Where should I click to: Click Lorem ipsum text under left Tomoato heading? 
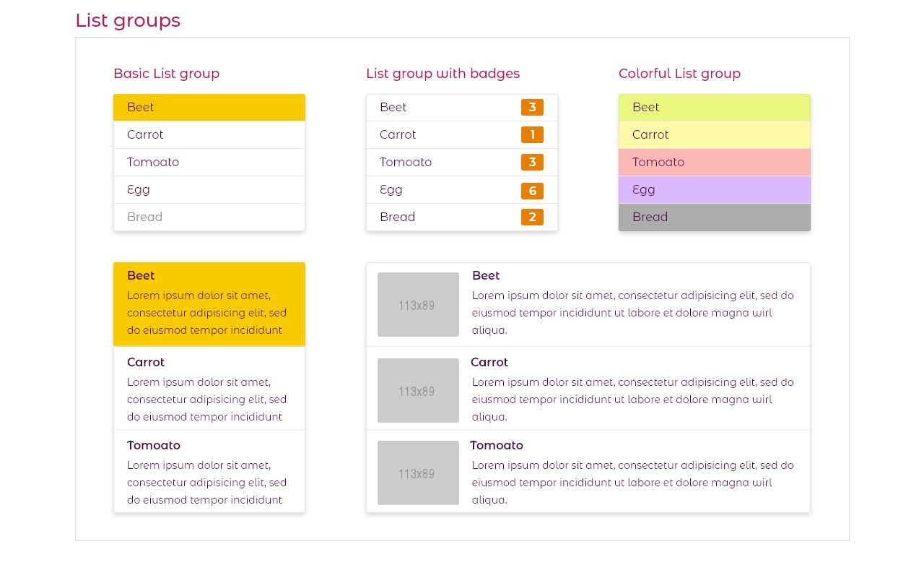click(x=206, y=483)
